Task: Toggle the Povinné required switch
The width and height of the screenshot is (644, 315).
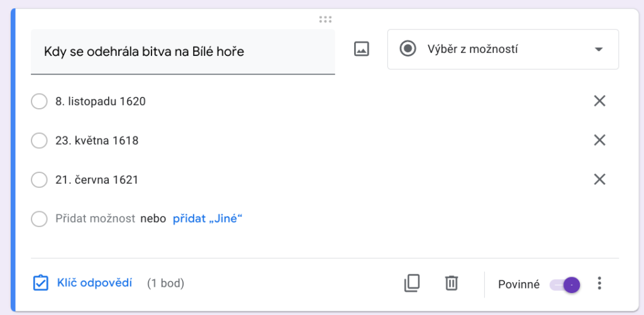Action: click(x=565, y=285)
